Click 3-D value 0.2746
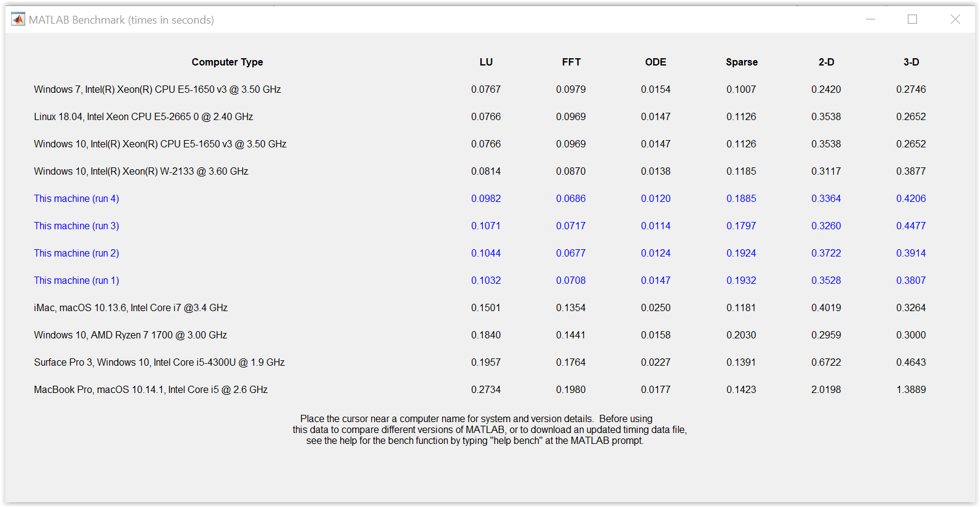The width and height of the screenshot is (980, 507). click(911, 89)
